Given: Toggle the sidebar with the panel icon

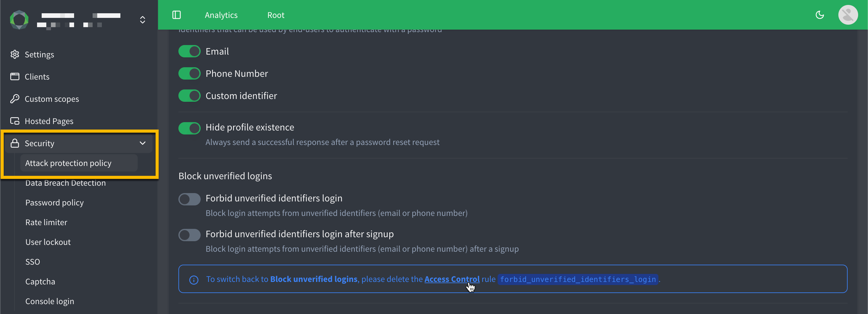Looking at the screenshot, I should tap(177, 15).
